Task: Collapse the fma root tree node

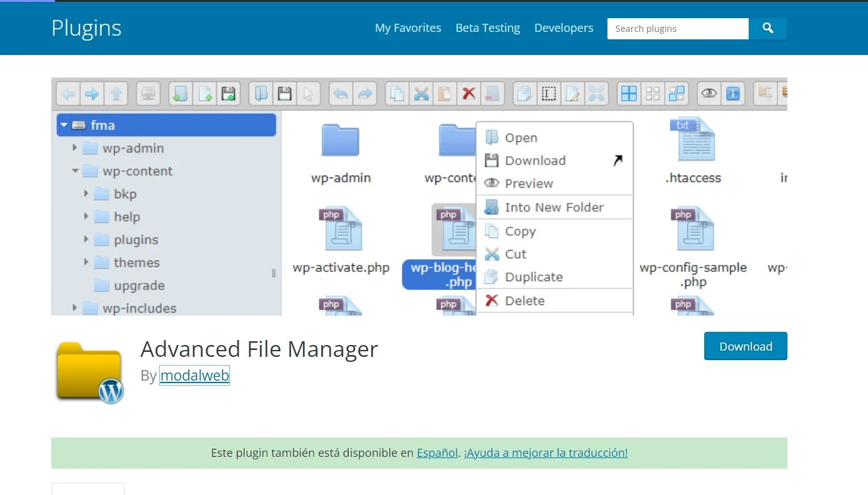Action: tap(64, 125)
